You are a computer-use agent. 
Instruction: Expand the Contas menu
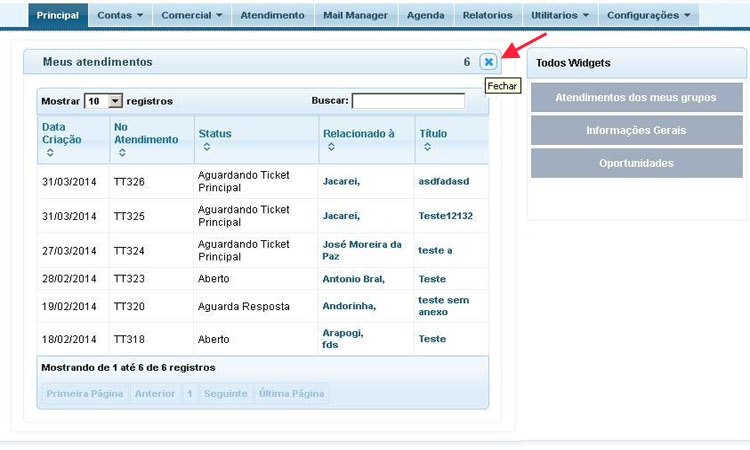(120, 15)
